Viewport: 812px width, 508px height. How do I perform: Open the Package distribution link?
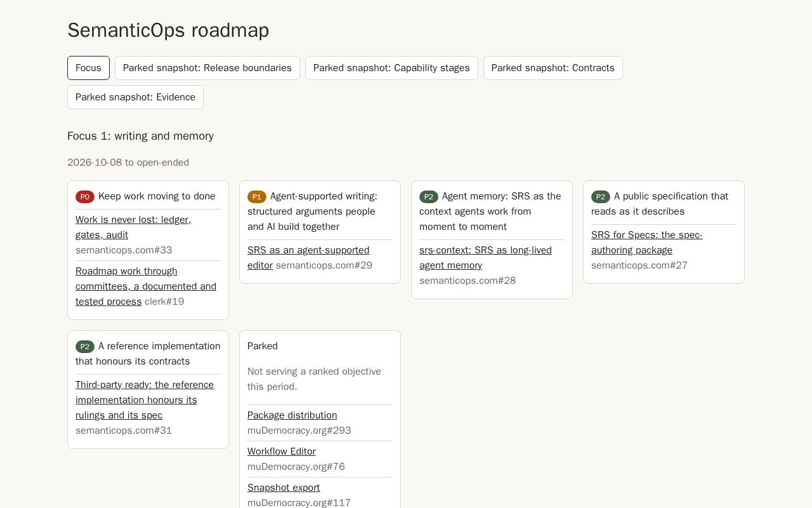[292, 415]
